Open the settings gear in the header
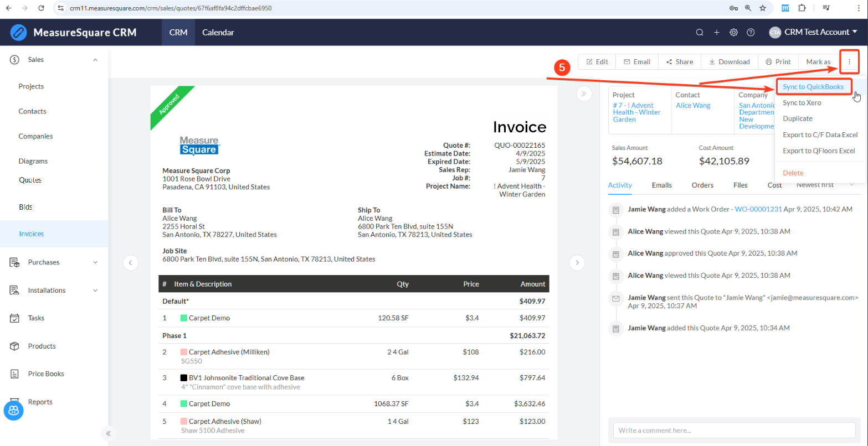Viewport: 868px width, 446px height. click(x=733, y=33)
